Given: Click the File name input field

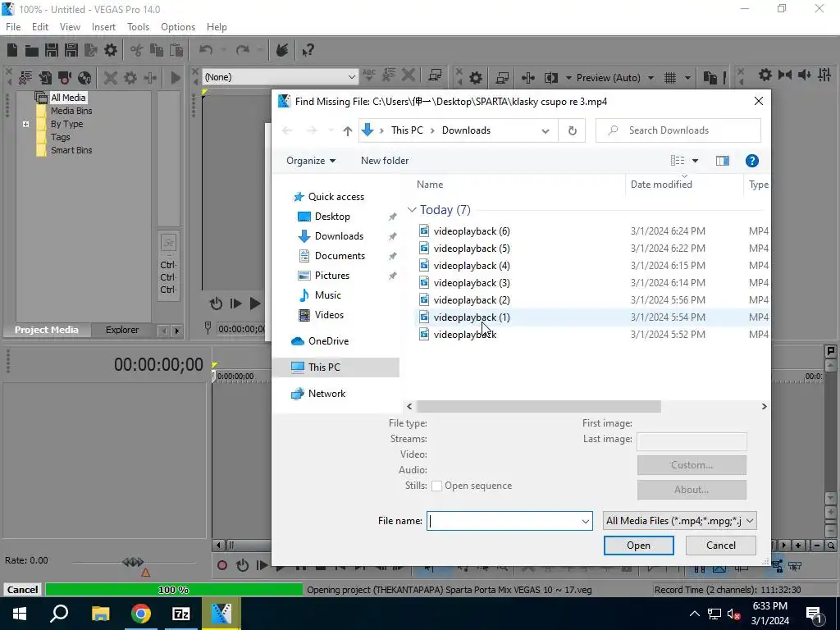Looking at the screenshot, I should [504, 521].
